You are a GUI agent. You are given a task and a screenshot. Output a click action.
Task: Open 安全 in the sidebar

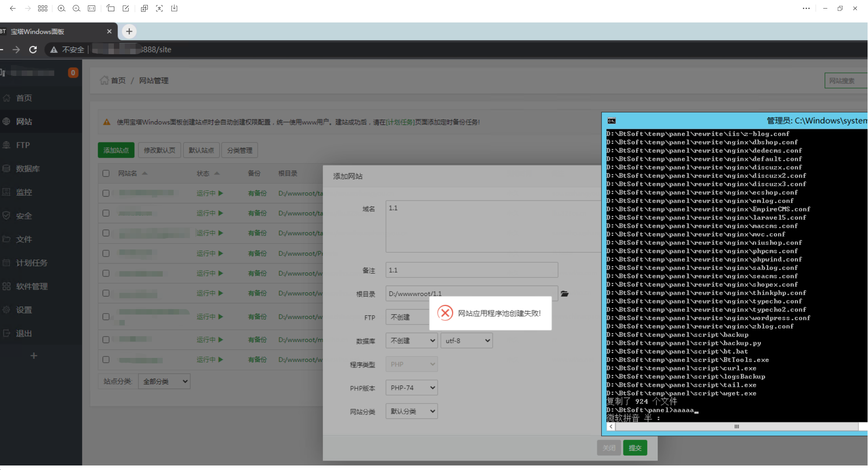(24, 216)
